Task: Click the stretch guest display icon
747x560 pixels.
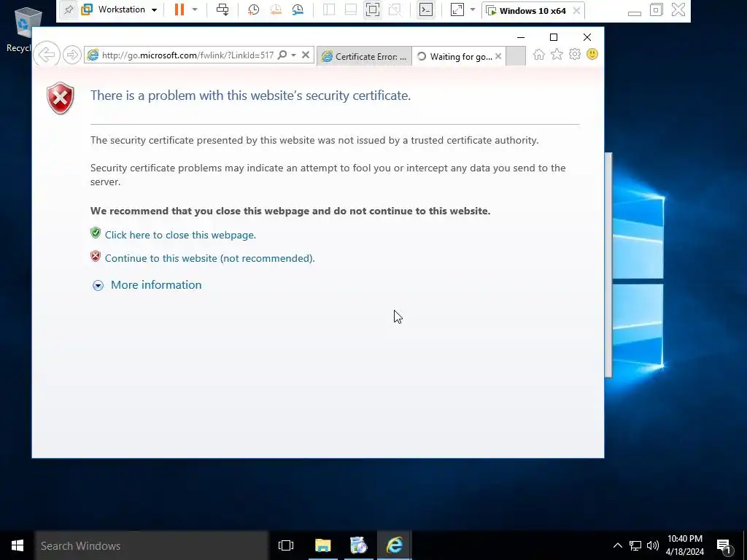Action: click(457, 10)
